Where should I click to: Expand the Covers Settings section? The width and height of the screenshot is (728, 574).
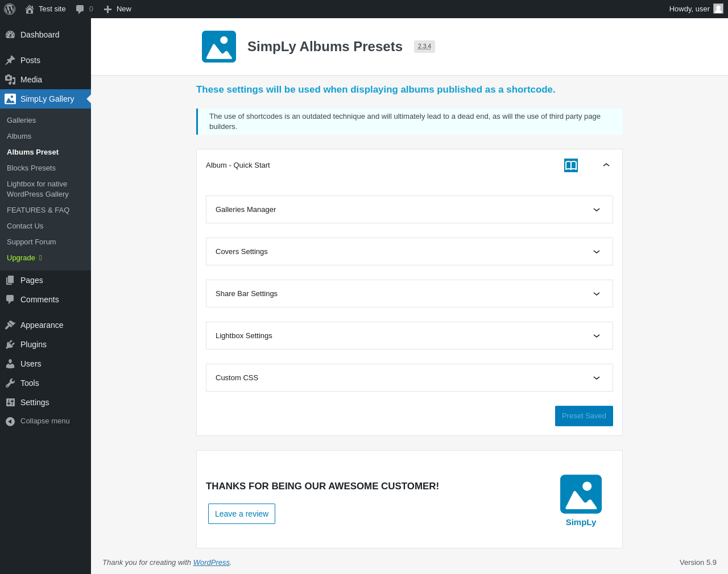(x=597, y=252)
